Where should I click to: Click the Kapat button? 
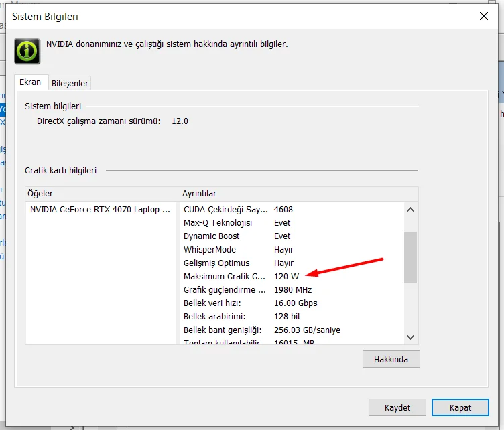(x=460, y=407)
